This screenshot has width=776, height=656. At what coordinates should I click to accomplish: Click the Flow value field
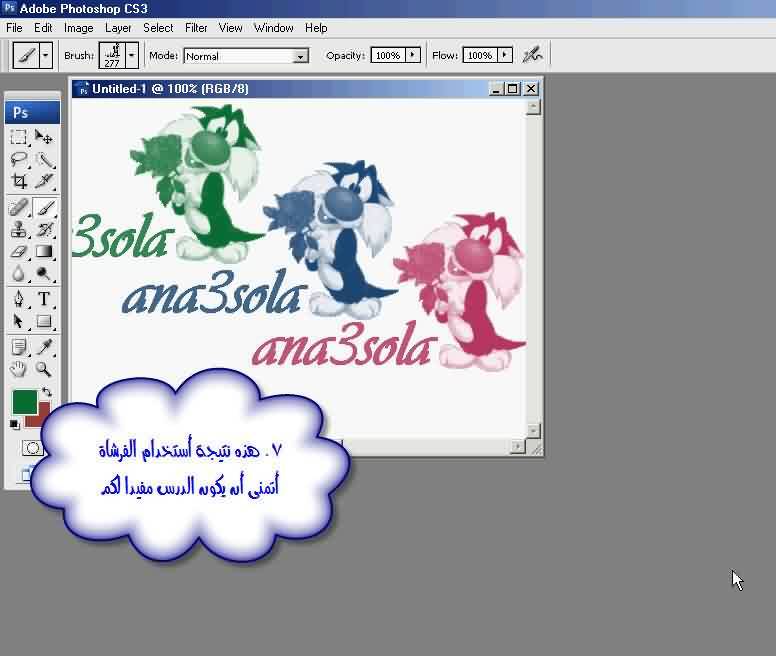(x=480, y=55)
